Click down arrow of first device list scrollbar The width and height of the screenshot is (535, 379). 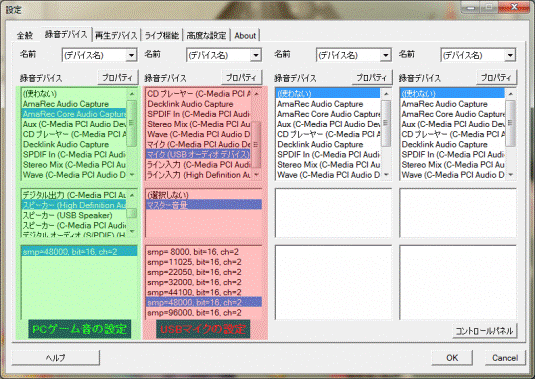click(x=132, y=175)
